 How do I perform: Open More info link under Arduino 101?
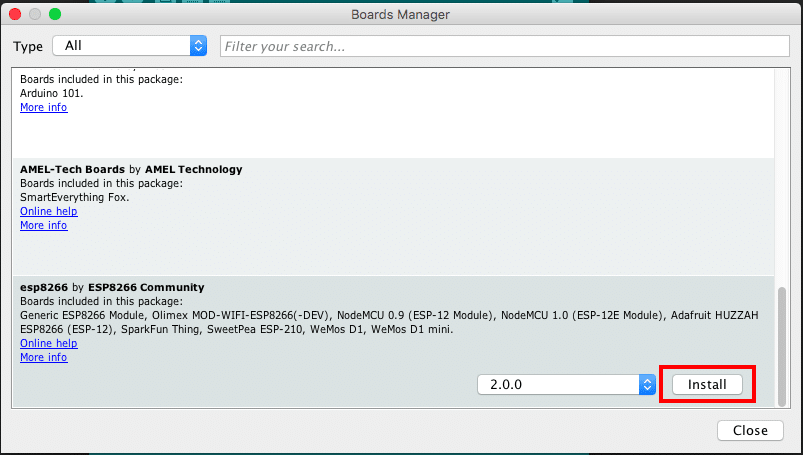43,107
